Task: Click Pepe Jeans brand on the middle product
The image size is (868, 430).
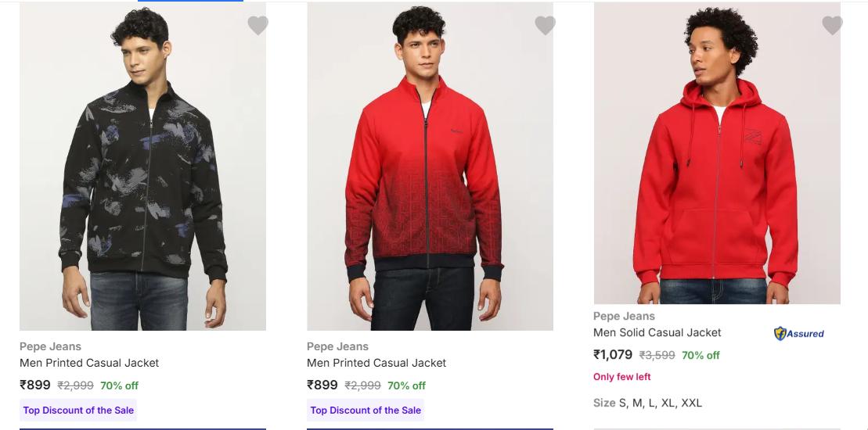Action: [x=337, y=346]
